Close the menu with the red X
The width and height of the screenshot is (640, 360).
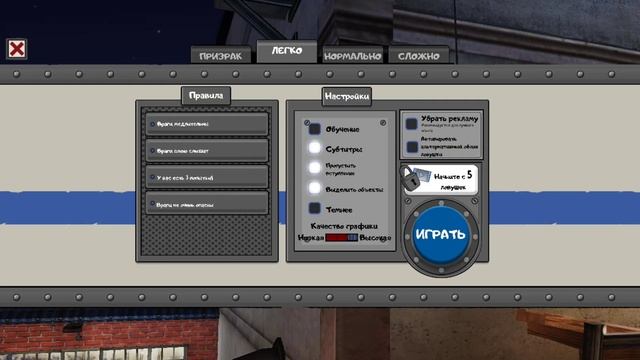click(17, 49)
